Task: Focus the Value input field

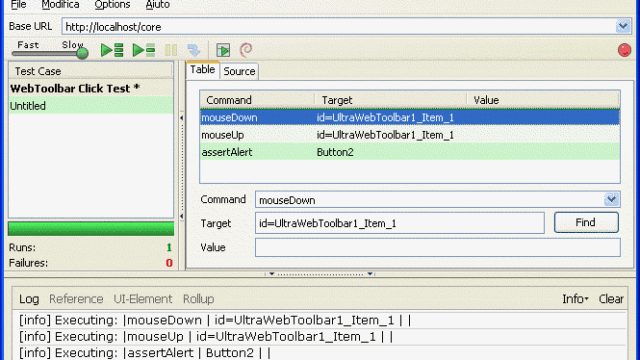Action: (438, 247)
